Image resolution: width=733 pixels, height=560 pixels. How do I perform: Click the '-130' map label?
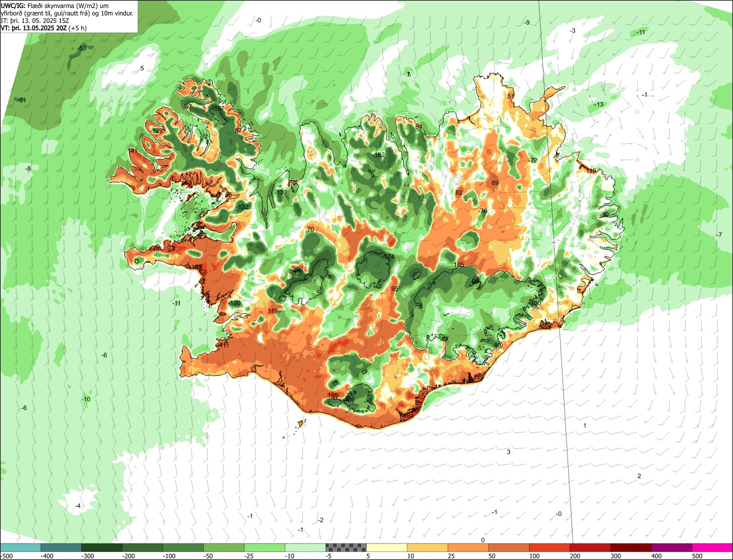[x=281, y=192]
